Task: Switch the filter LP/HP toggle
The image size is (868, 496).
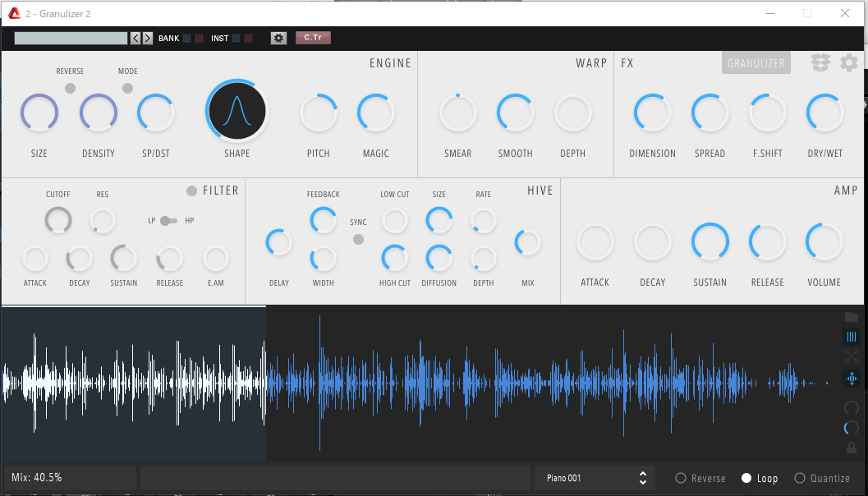Action: click(168, 221)
